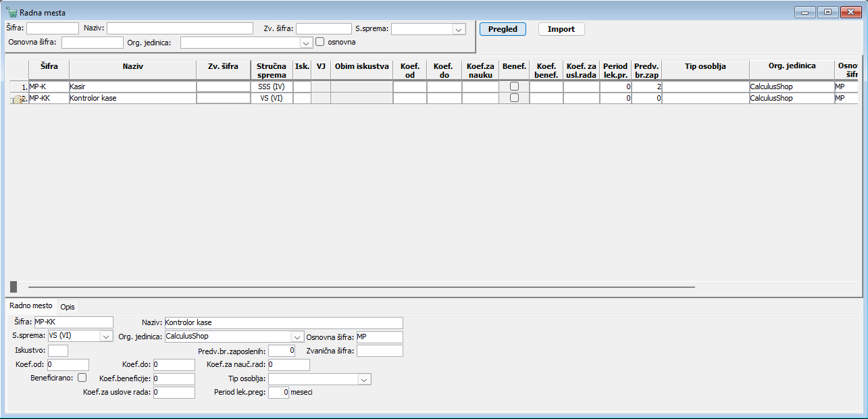Click CalculusShop cell in Kontrolor kase row
This screenshot has height=419, width=868.
792,98
